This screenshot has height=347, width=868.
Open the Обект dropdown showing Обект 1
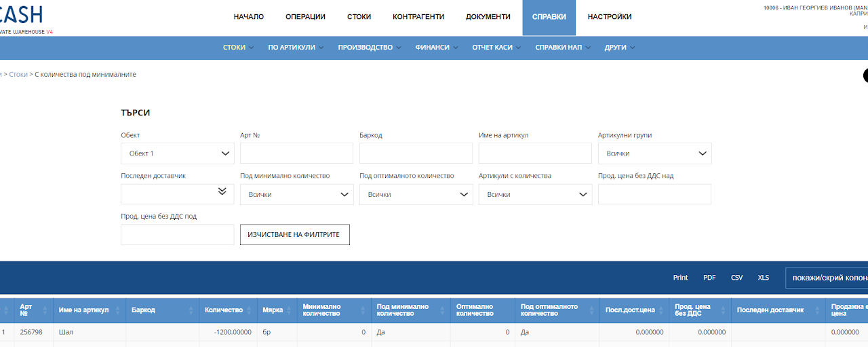tap(178, 153)
